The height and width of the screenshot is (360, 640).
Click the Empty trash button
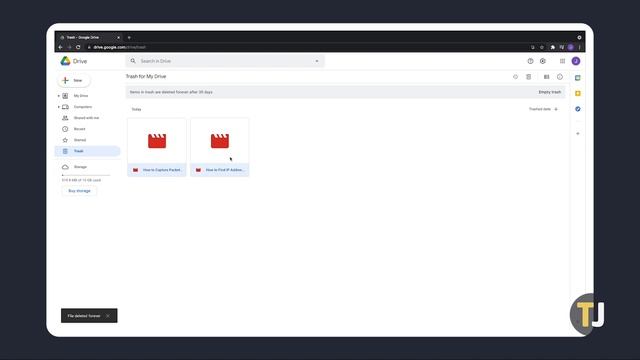(x=550, y=92)
